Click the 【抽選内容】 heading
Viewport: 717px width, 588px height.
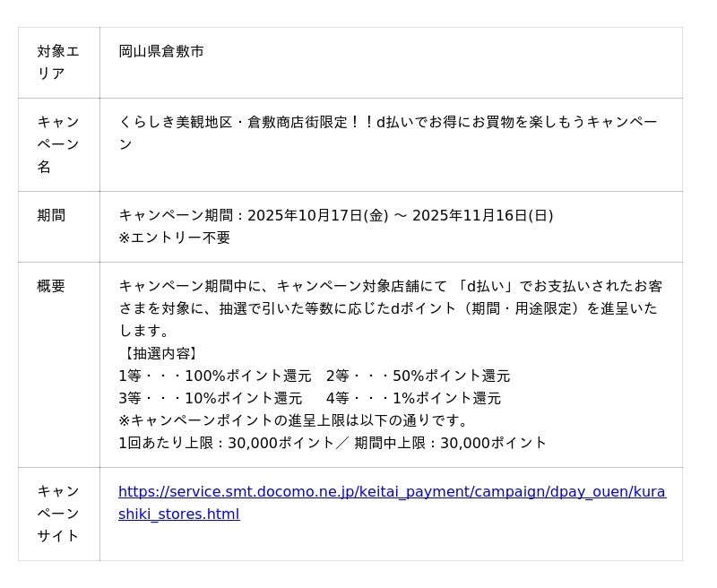[x=160, y=353]
